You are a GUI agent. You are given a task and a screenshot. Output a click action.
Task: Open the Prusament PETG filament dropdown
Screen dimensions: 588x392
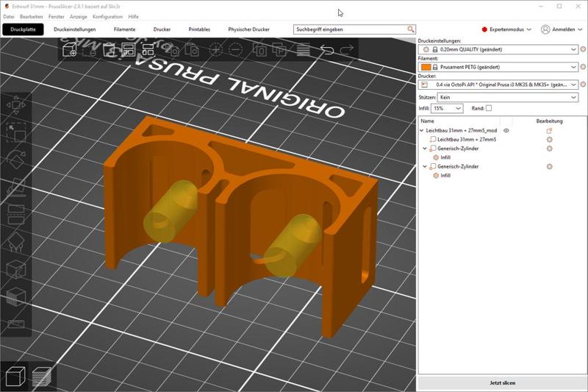click(x=498, y=67)
